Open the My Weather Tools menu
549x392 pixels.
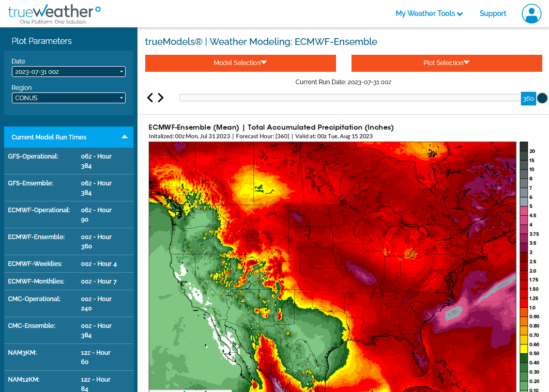(x=429, y=13)
